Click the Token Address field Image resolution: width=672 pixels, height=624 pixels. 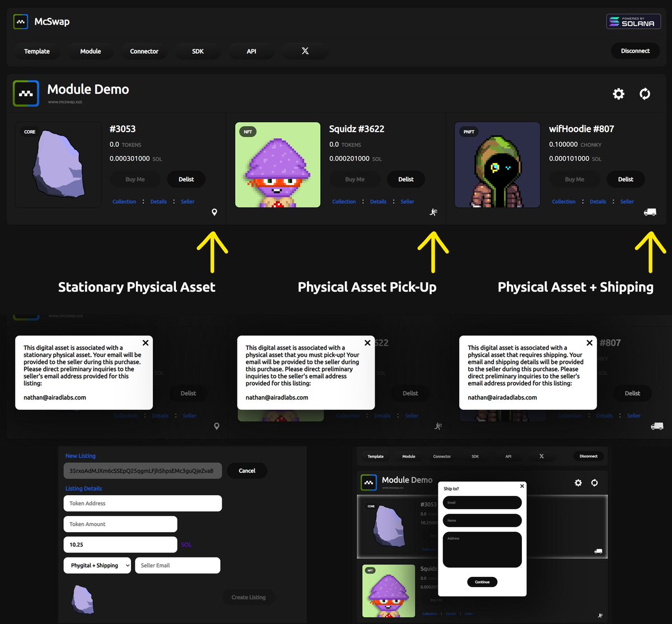click(x=143, y=503)
